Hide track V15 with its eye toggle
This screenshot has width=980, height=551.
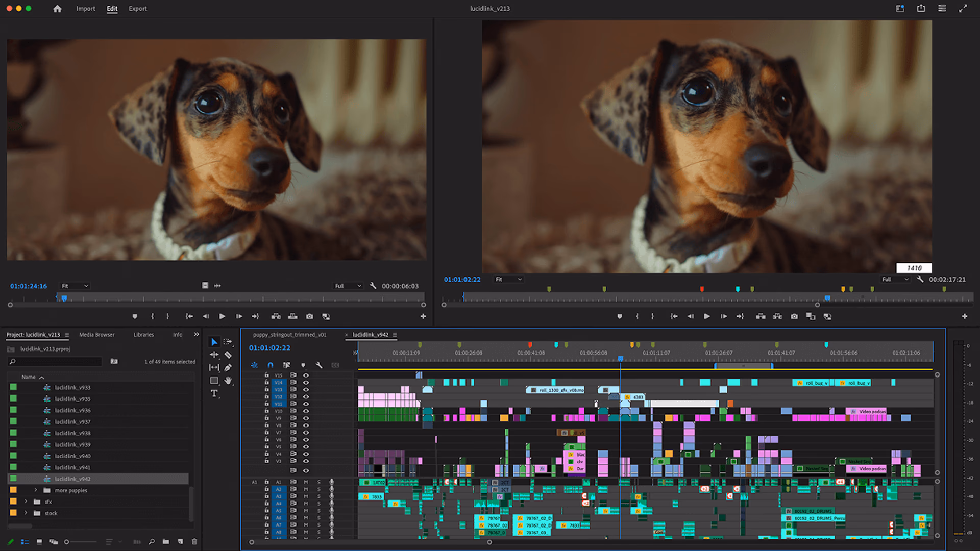[x=306, y=375]
